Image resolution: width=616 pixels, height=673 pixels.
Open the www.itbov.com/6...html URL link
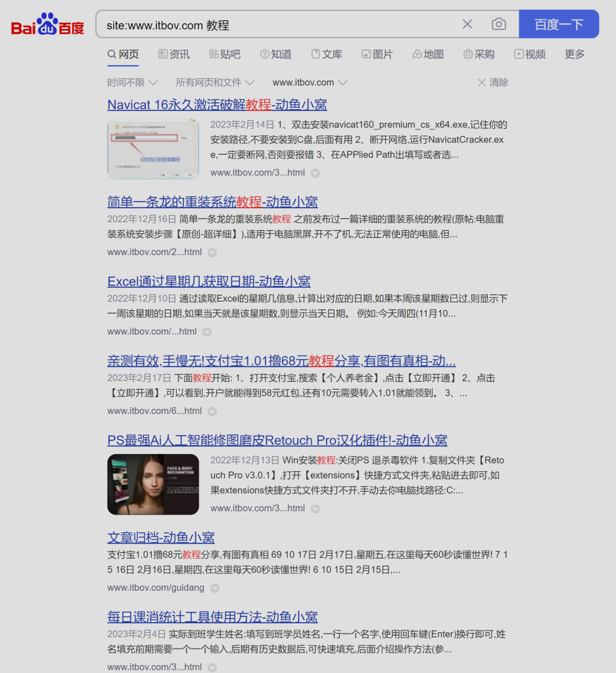[x=154, y=411]
